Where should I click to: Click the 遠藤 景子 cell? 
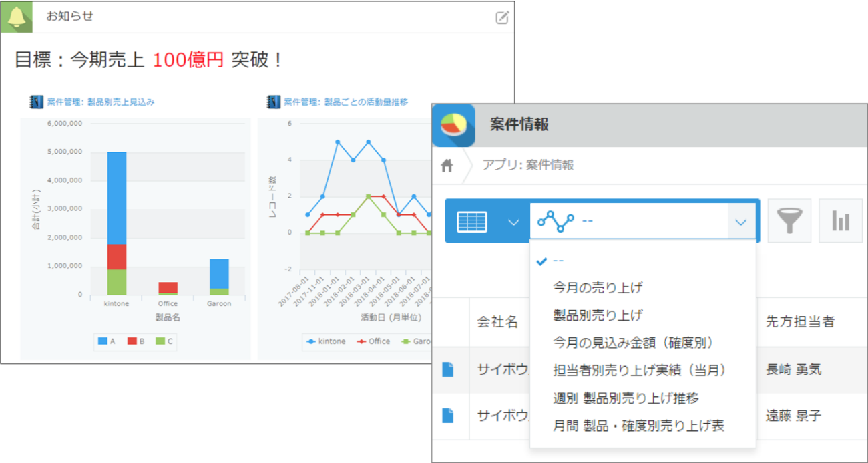coord(793,416)
